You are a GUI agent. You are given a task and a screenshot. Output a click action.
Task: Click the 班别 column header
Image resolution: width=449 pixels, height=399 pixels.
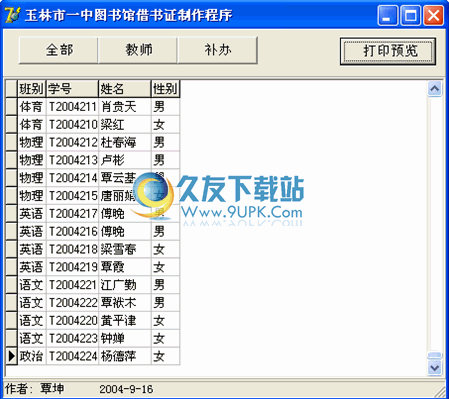click(x=32, y=89)
